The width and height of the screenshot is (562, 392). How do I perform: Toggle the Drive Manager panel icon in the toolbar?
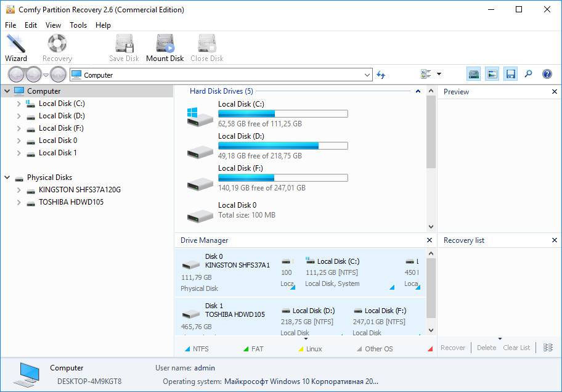coord(474,74)
